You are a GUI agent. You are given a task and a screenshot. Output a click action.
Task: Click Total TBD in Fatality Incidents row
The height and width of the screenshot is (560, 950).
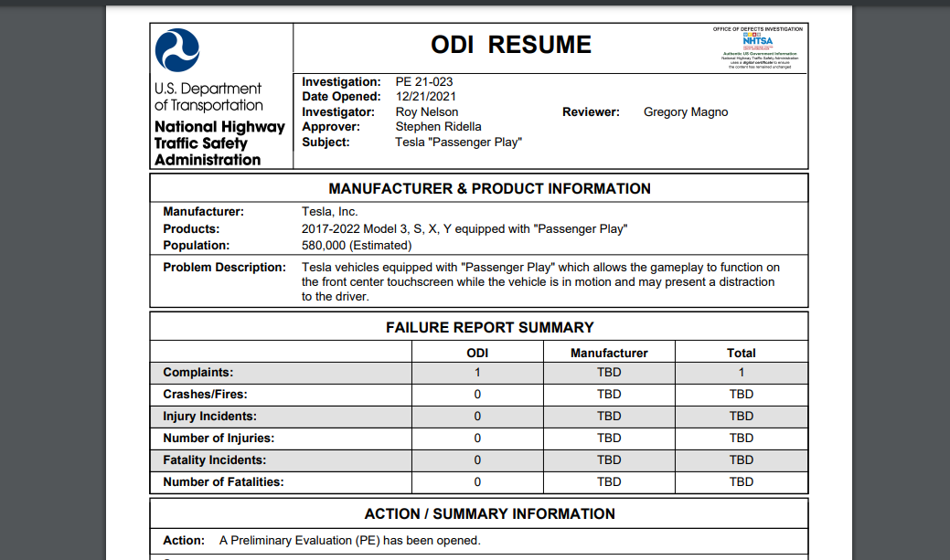741,460
